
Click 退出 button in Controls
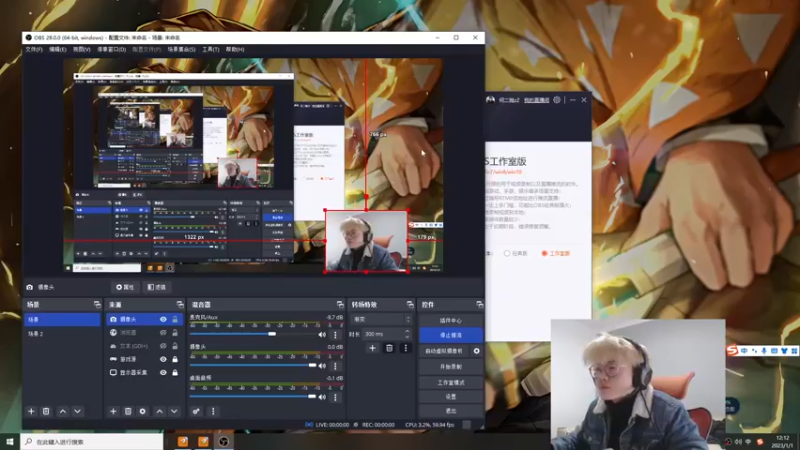click(451, 411)
